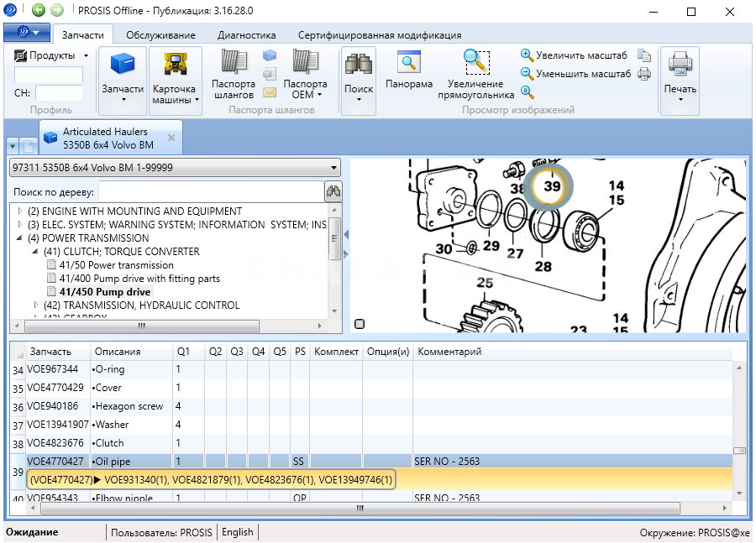Viewport: 756px width, 543px height.
Task: Click the new blank document tab icon
Action: tap(29, 145)
